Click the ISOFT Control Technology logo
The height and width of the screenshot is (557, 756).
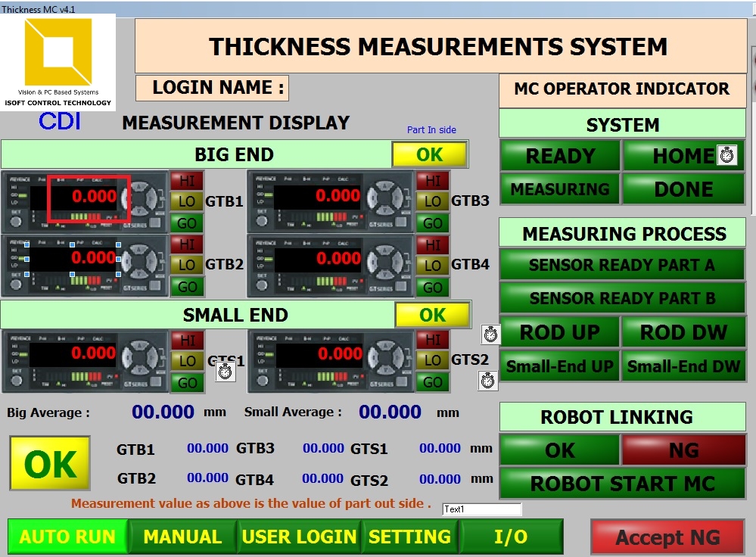(57, 61)
